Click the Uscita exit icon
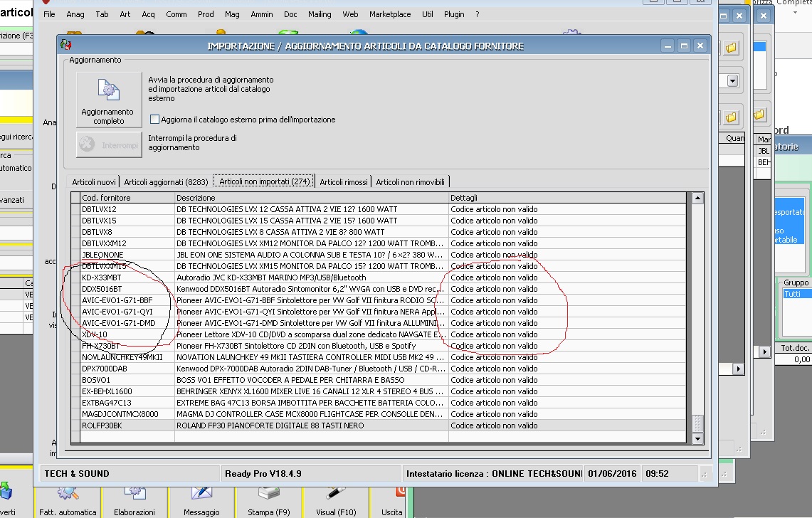812x518 pixels. pyautogui.click(x=400, y=492)
